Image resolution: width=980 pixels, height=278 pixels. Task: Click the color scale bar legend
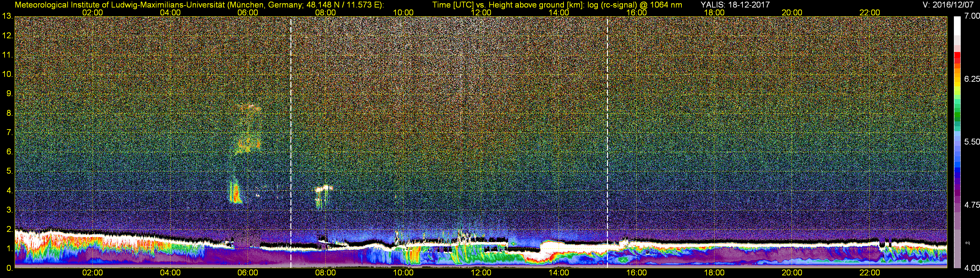click(x=957, y=142)
